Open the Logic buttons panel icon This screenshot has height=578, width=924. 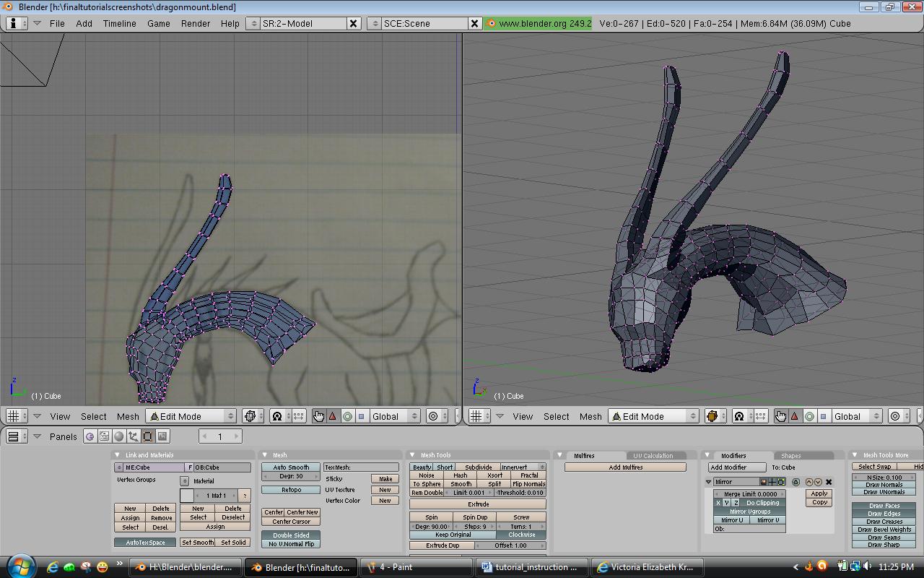pos(90,436)
